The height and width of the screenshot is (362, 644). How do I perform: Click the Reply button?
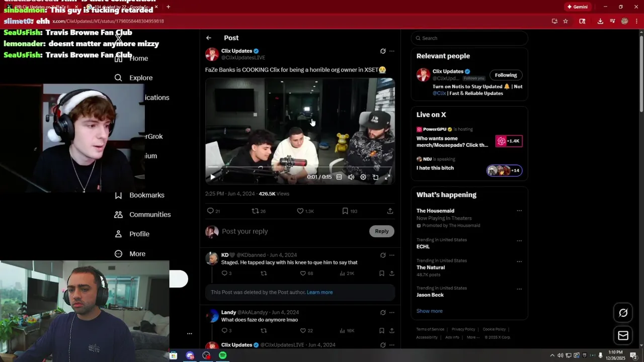(382, 231)
